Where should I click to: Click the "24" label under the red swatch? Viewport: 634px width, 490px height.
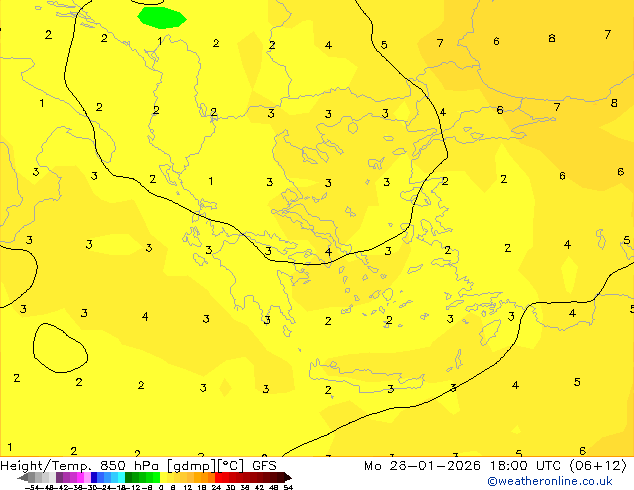[216, 487]
